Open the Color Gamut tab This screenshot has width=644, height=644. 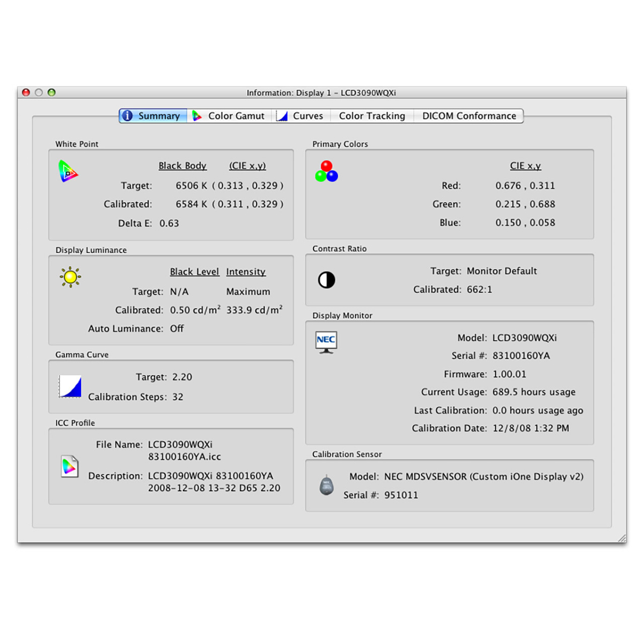click(230, 116)
